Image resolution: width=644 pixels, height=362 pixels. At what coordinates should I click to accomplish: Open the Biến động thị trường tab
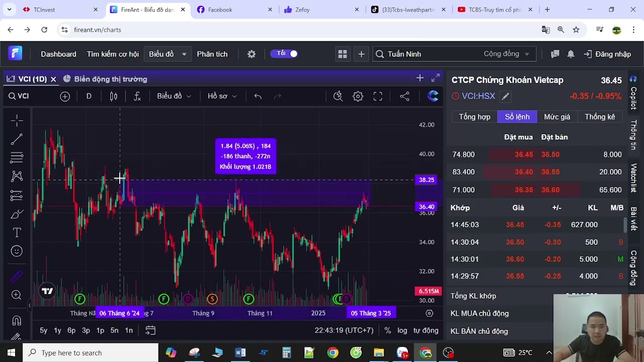[x=105, y=79]
